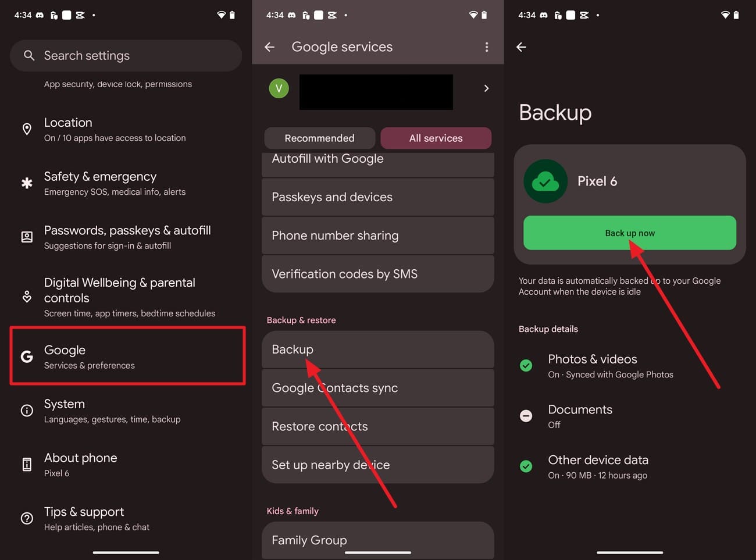Image resolution: width=756 pixels, height=560 pixels.
Task: Tap the green check beside Photos & videos
Action: coord(526,365)
